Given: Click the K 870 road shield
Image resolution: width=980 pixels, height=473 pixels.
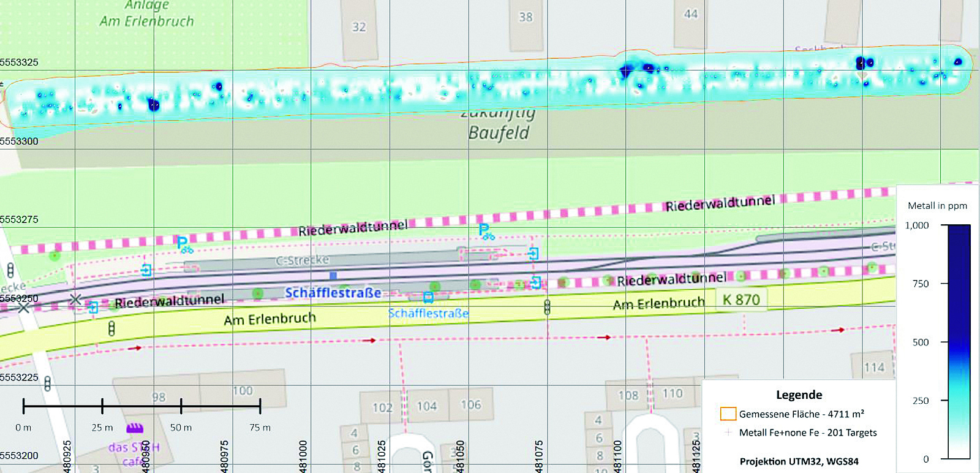Looking at the screenshot, I should coord(741,300).
